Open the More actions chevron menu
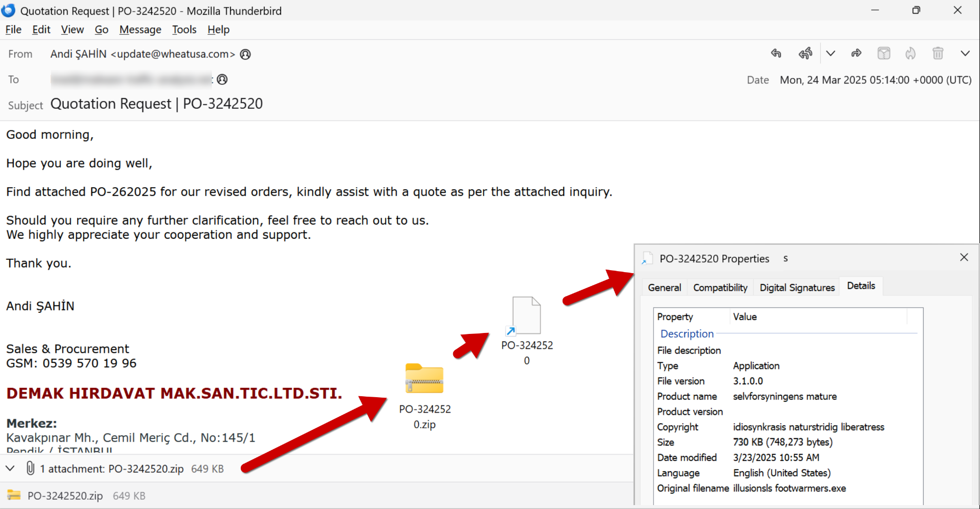Viewport: 980px width, 509px height. pyautogui.click(x=965, y=53)
